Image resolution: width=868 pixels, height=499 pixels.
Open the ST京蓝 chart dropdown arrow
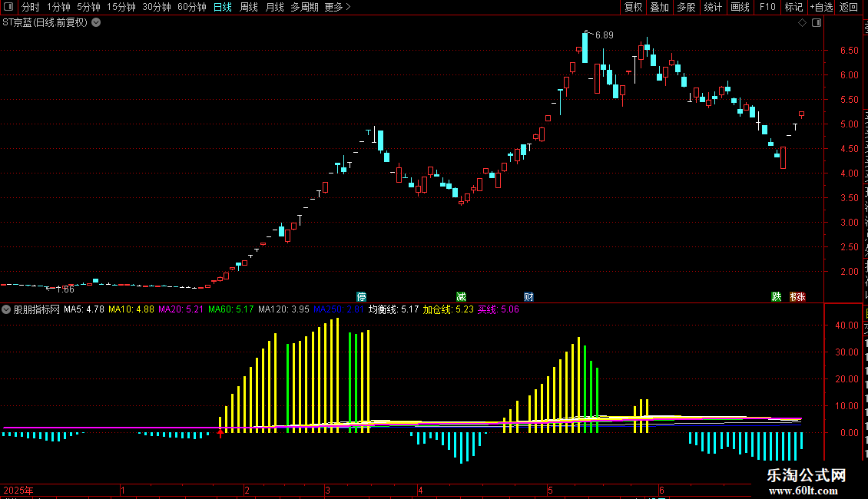point(96,23)
